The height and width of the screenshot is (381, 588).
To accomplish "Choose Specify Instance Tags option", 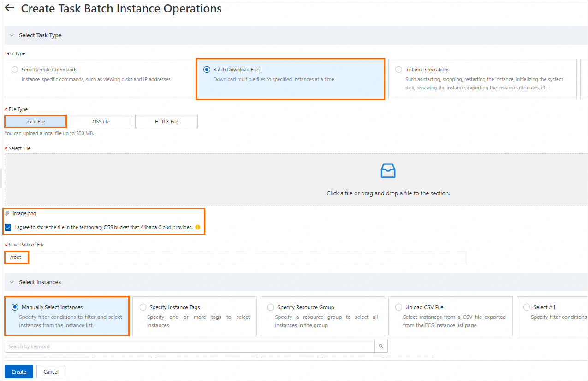I will tap(143, 307).
